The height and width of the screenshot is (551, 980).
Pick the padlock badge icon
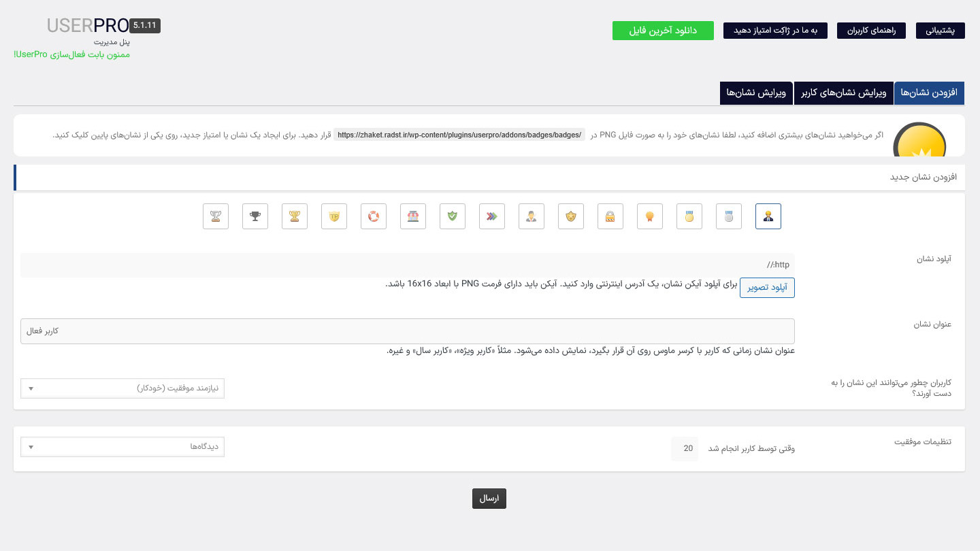click(610, 216)
